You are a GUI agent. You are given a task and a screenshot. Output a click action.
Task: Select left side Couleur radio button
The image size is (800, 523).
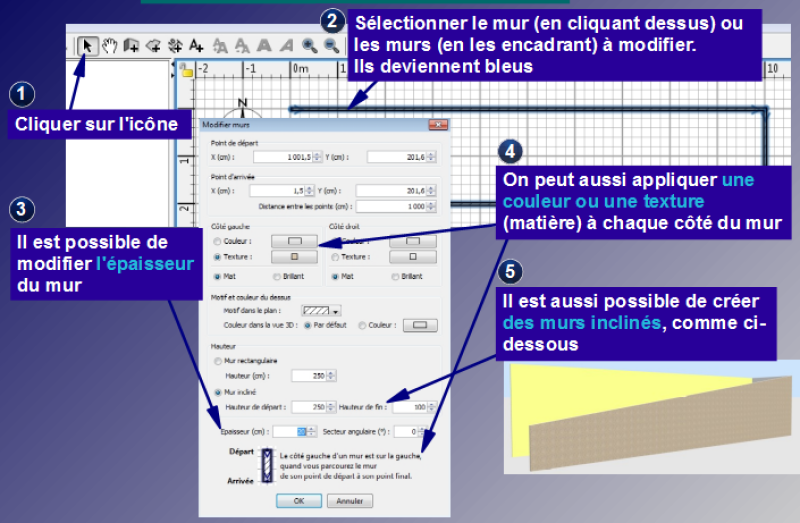217,241
